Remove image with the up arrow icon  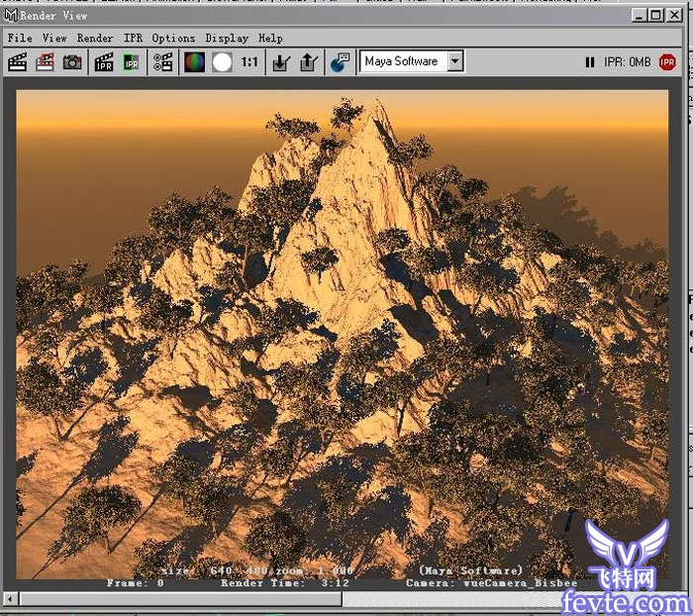309,62
